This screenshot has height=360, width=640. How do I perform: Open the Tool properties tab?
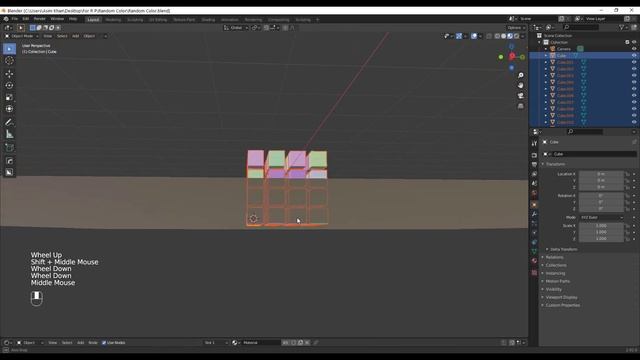[534, 144]
